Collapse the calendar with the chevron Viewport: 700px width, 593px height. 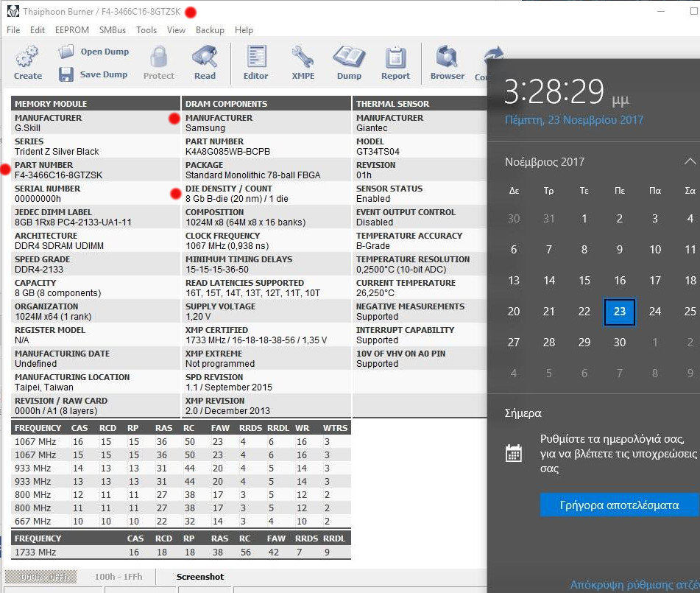(690, 161)
